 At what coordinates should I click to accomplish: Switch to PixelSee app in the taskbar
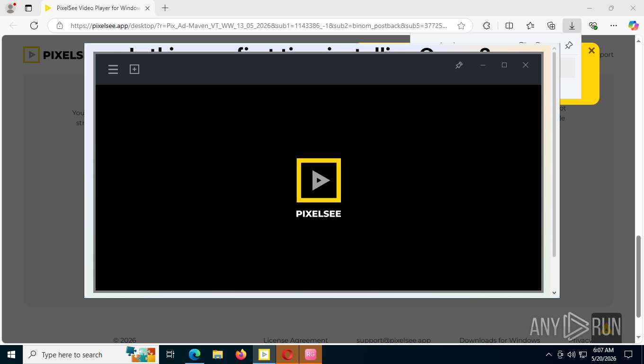pos(264,355)
